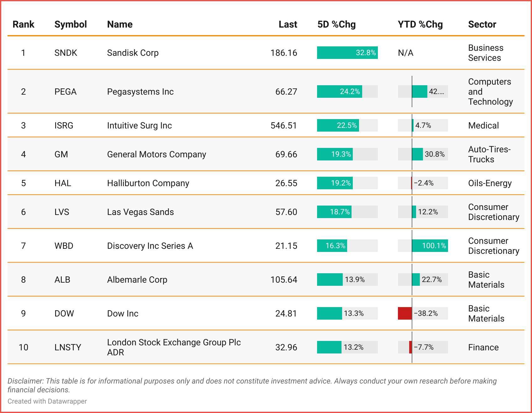Select the Las Vegas Sands row name

(140, 212)
